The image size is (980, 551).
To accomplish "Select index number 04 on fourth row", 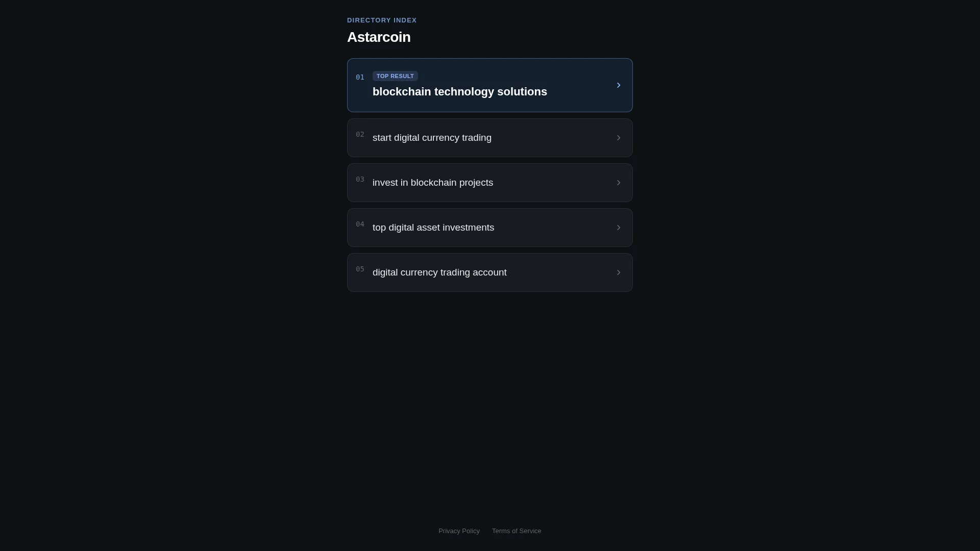I will [x=360, y=224].
